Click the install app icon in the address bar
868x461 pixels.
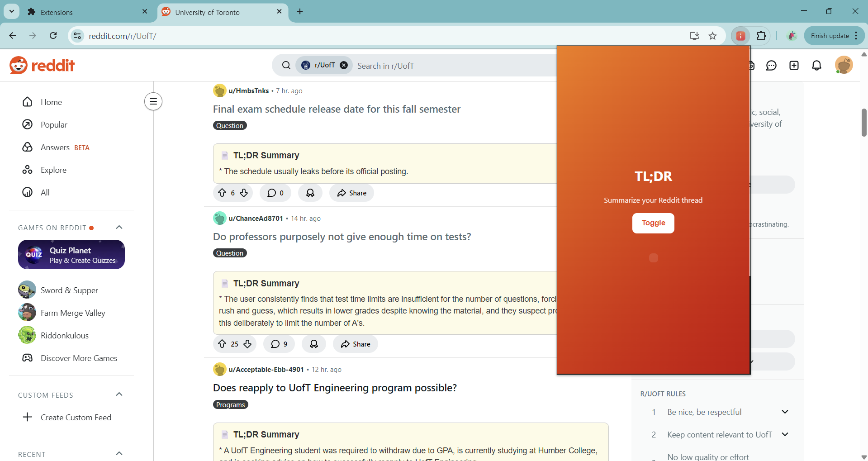click(694, 36)
